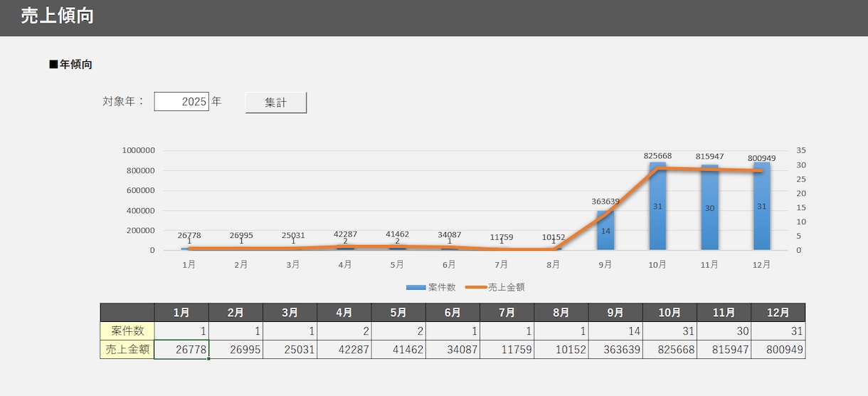Viewport: 868px width, 396px height.
Task: Click the 363639 data label on chart
Action: (605, 202)
